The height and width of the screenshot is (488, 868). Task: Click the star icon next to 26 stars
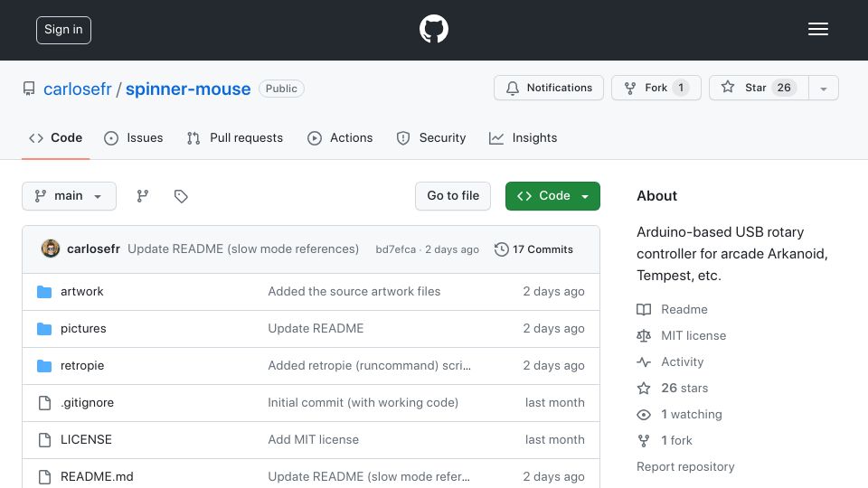[x=643, y=388]
